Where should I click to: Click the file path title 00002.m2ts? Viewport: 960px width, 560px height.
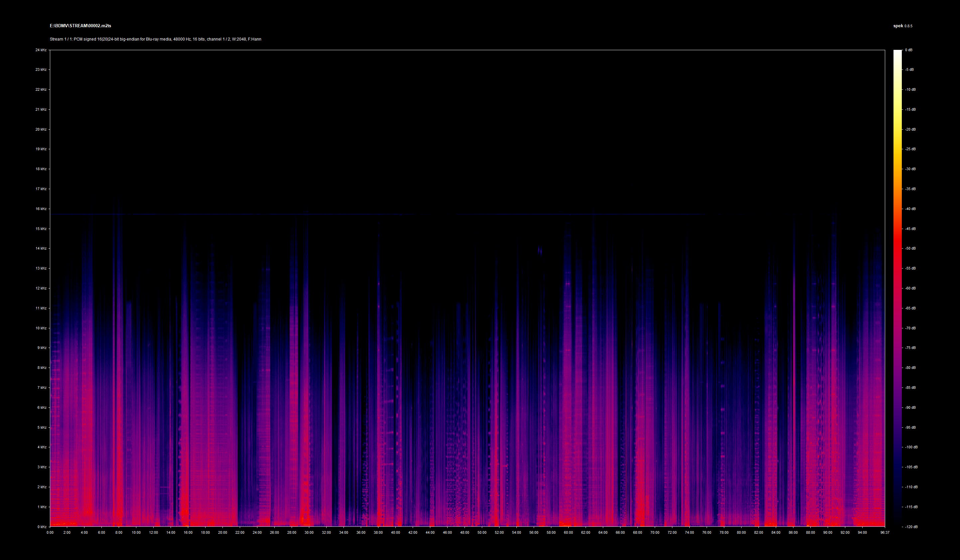click(x=80, y=26)
